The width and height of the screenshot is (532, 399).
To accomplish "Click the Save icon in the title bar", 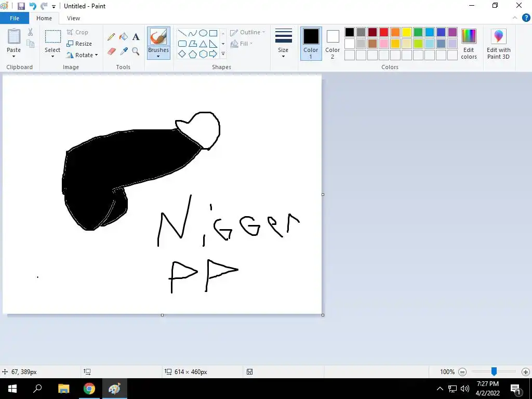I will click(x=21, y=6).
